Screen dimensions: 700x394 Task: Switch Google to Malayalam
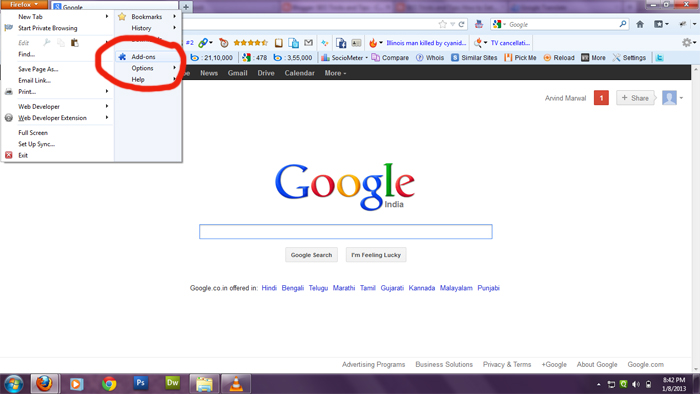point(456,288)
